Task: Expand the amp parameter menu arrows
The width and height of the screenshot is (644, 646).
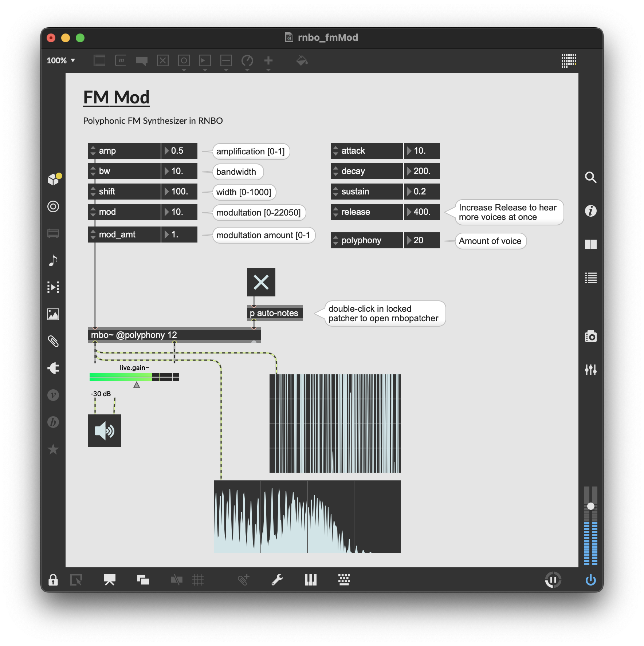Action: click(x=93, y=151)
